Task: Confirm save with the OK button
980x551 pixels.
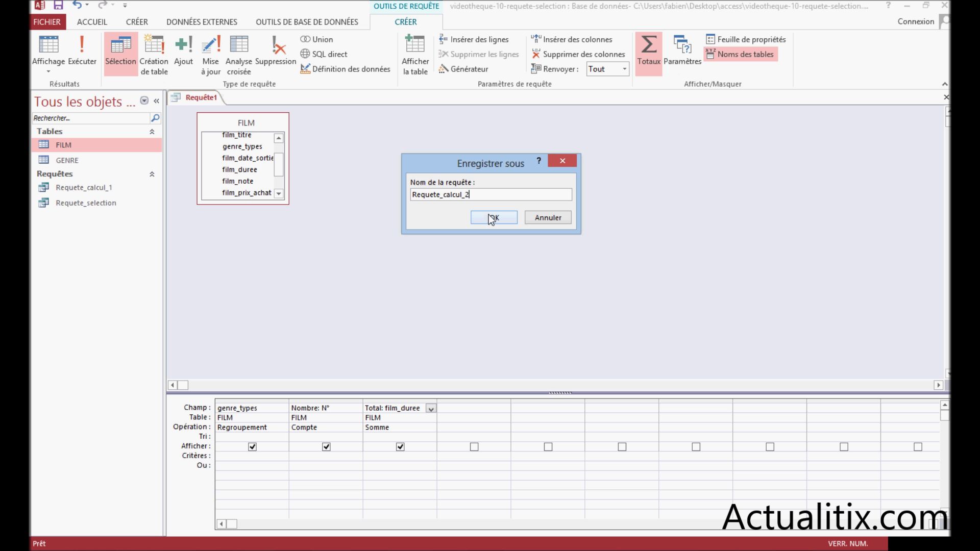Action: coord(494,217)
